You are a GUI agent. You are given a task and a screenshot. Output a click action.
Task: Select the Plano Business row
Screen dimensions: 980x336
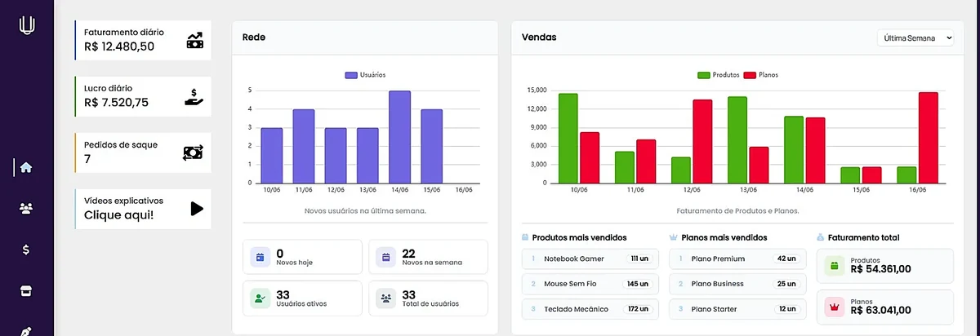tap(737, 284)
